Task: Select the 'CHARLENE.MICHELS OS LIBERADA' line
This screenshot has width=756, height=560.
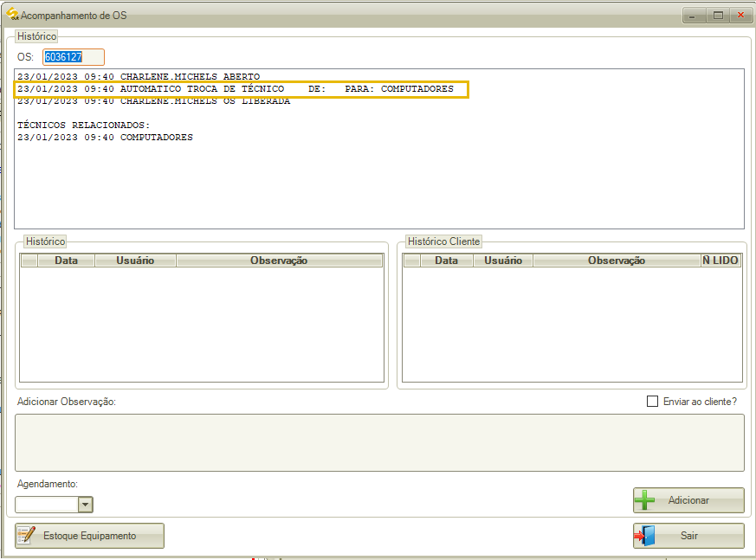Action: (154, 100)
